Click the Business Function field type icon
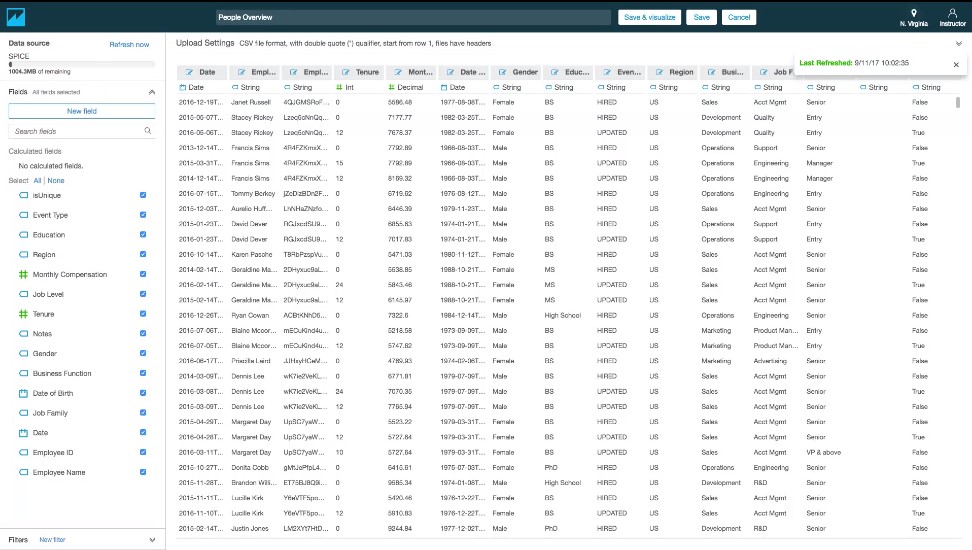This screenshot has width=972, height=550. 24,373
